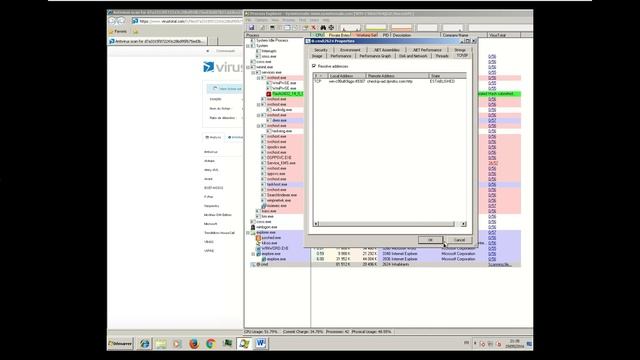Collapse the System process tree node
This screenshot has height=360, width=640.
(x=248, y=46)
